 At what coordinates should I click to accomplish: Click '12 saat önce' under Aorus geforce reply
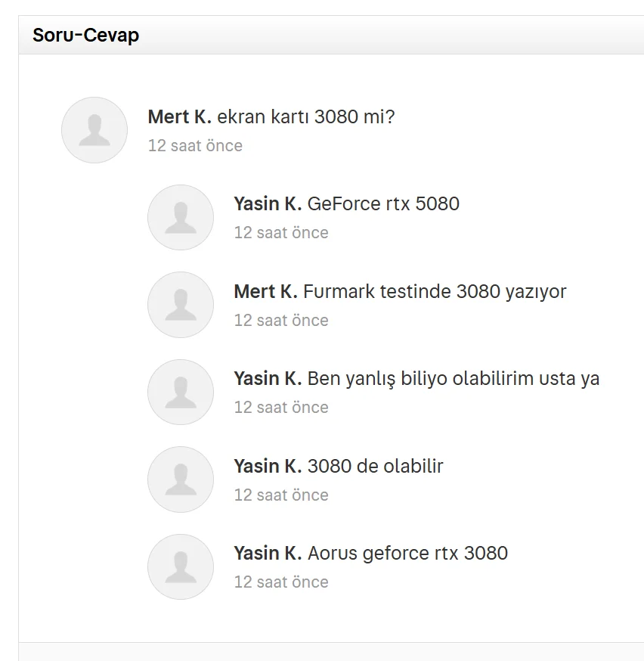(x=281, y=582)
